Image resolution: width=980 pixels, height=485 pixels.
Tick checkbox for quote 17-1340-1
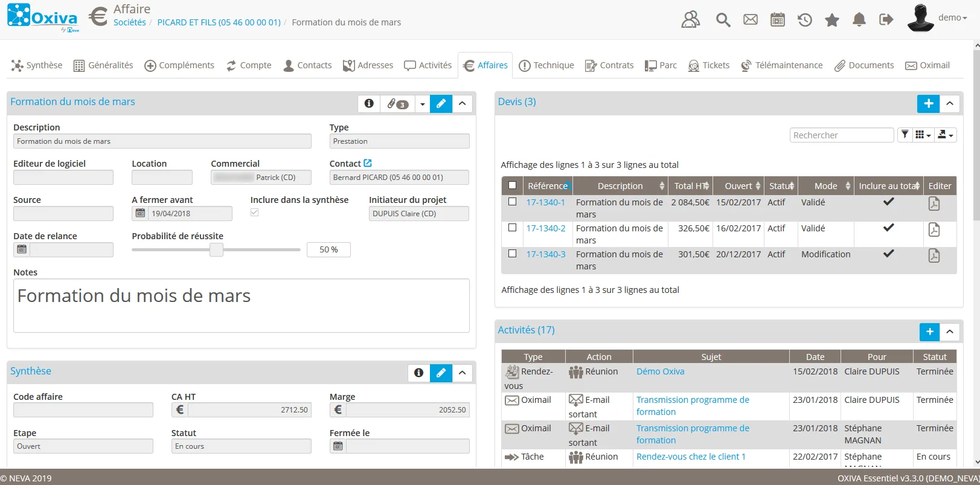pos(513,202)
